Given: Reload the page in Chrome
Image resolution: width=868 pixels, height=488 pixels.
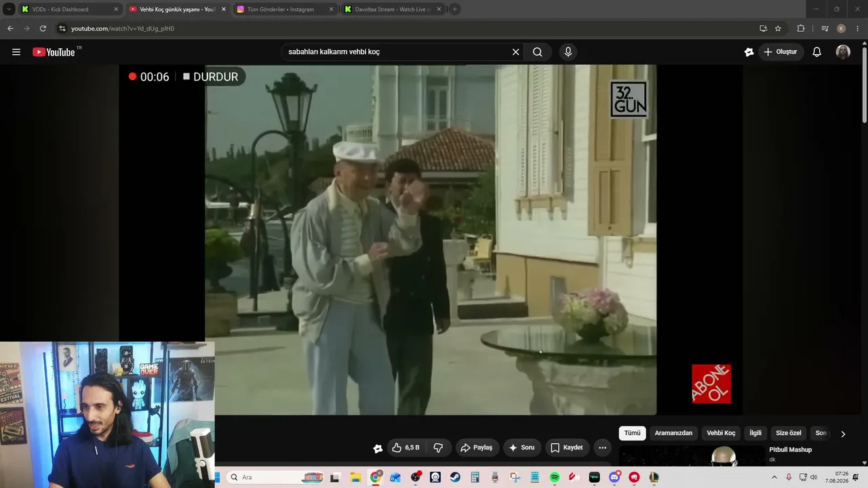Looking at the screenshot, I should pyautogui.click(x=43, y=28).
